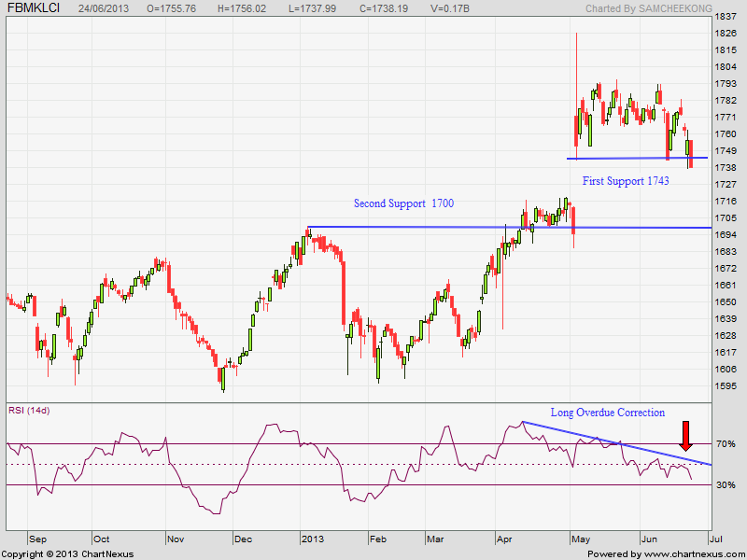Click the Jun month label

(649, 539)
